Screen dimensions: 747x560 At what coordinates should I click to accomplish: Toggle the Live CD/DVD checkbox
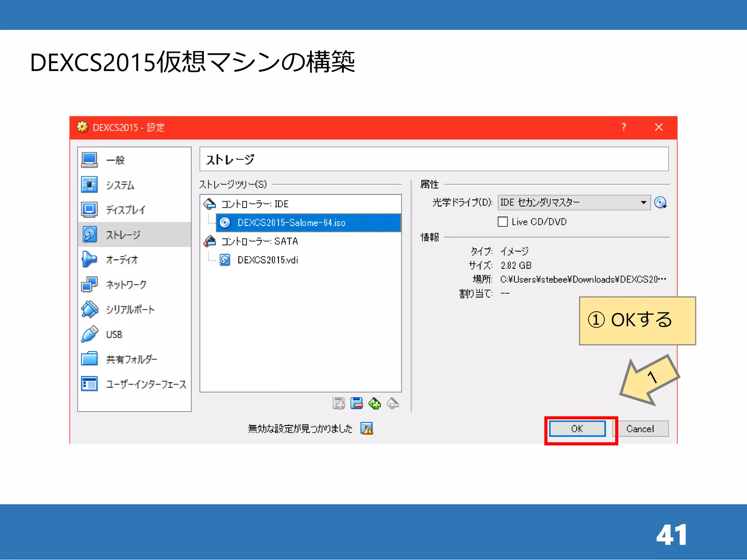click(x=503, y=222)
